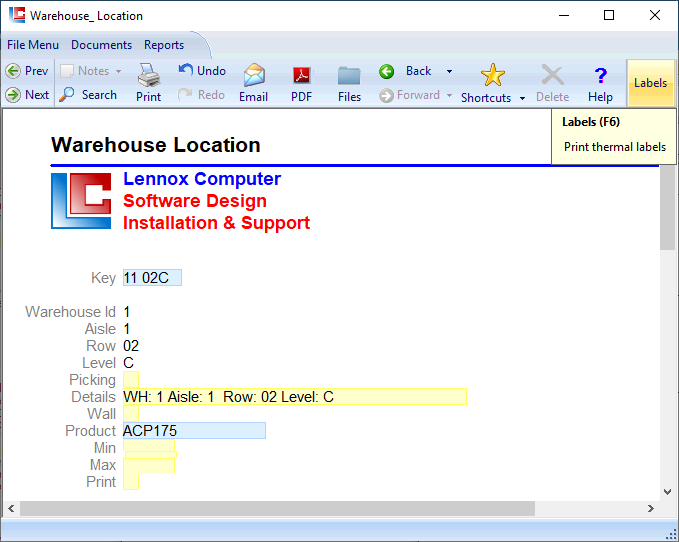Click the Details field text

point(295,397)
